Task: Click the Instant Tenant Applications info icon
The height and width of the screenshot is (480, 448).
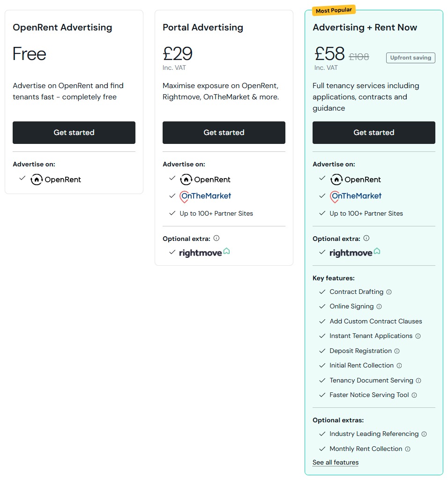Action: tap(417, 336)
